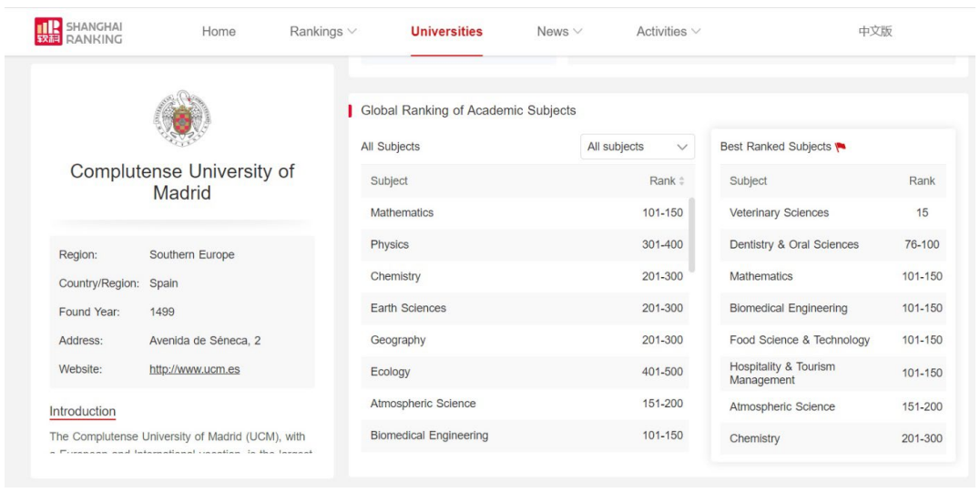980x493 pixels.
Task: Click the 401-500 rank for Ecology
Action: tap(662, 372)
